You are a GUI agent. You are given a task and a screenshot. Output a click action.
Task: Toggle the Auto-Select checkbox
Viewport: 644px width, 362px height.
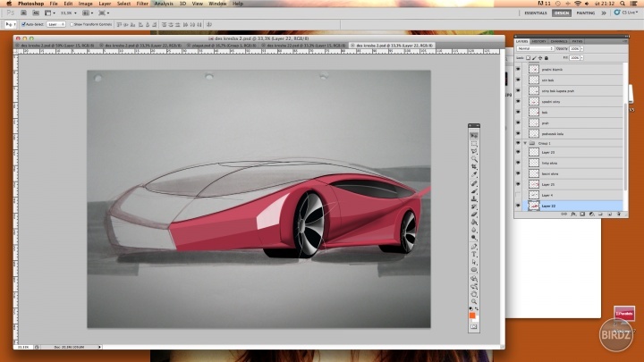[23, 25]
